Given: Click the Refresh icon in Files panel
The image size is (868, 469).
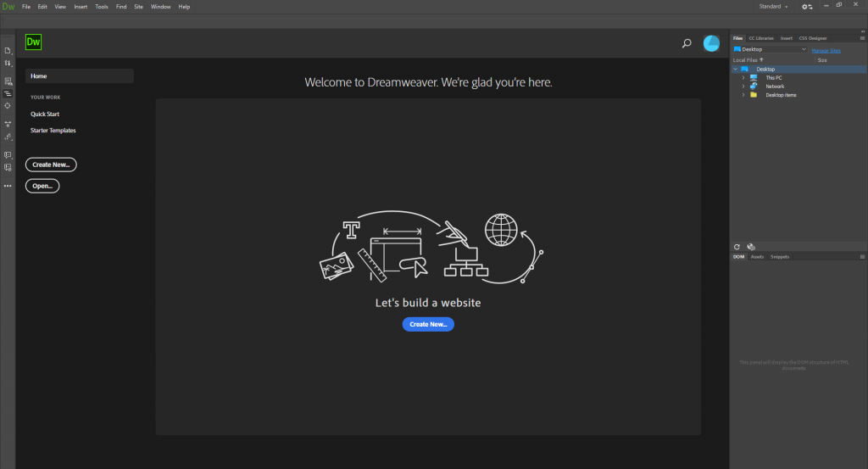Looking at the screenshot, I should pos(737,247).
